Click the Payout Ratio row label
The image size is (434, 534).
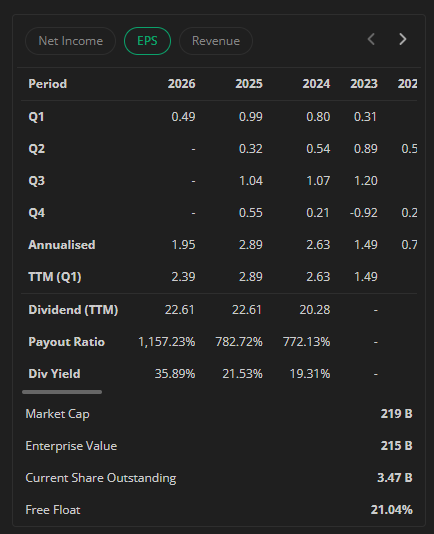tap(66, 342)
